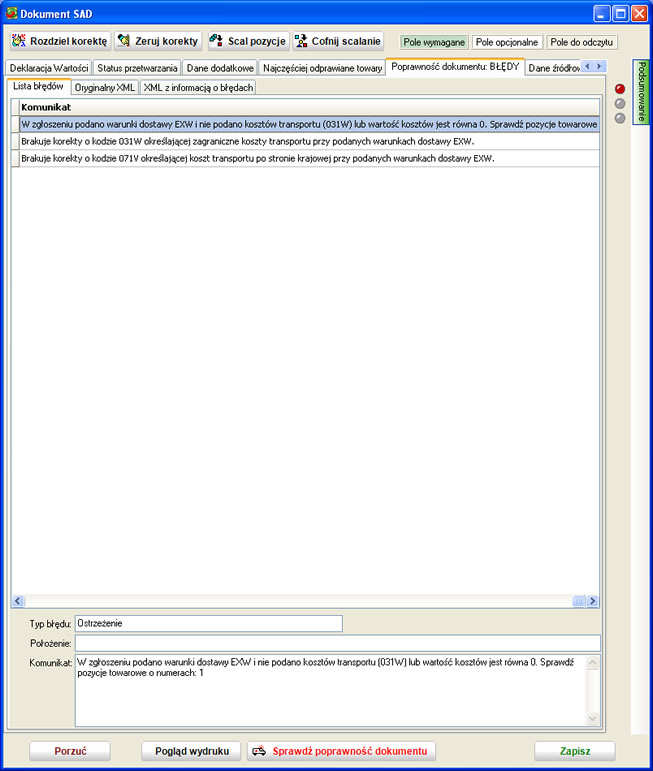This screenshot has width=653, height=771.
Task: Click the Porzuć button
Action: point(70,751)
